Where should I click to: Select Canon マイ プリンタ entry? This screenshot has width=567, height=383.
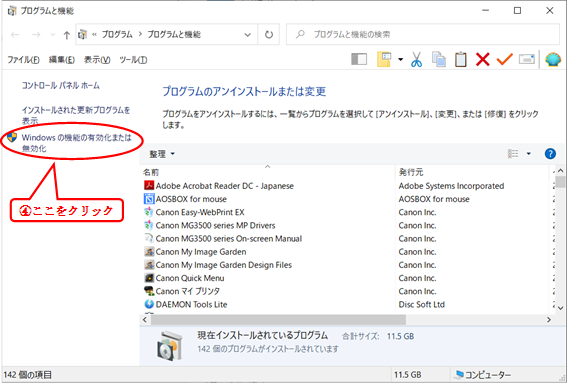tap(188, 291)
